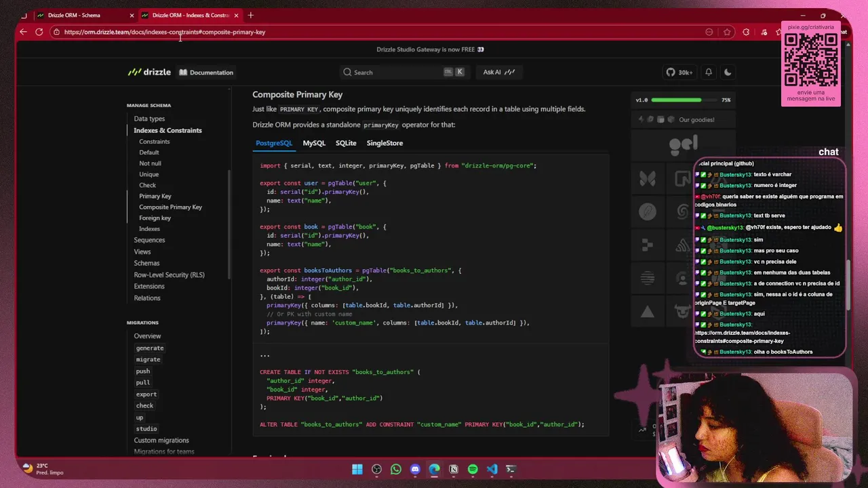Open Spotify from the taskbar

click(x=473, y=469)
